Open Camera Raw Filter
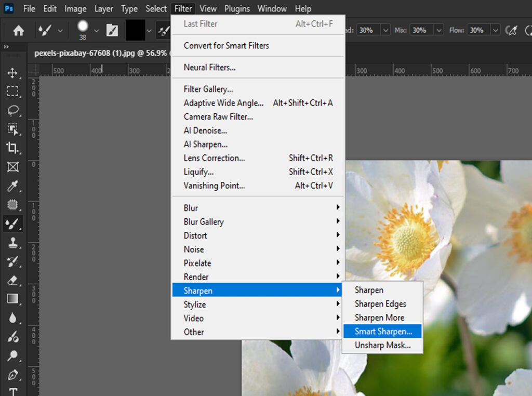 (218, 117)
